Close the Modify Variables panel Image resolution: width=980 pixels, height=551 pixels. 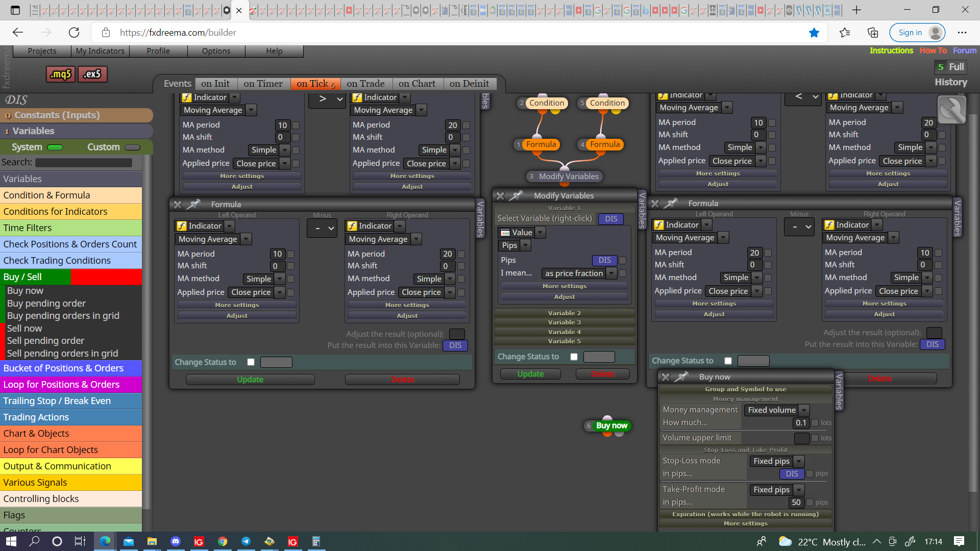point(500,196)
